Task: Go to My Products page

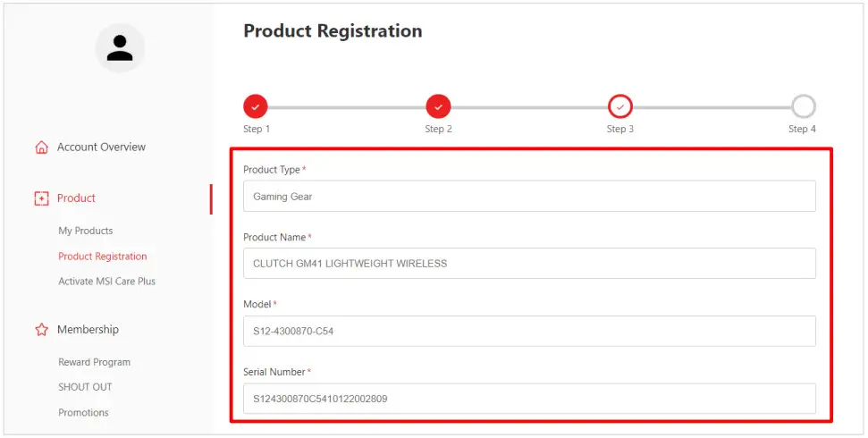Action: pos(86,231)
